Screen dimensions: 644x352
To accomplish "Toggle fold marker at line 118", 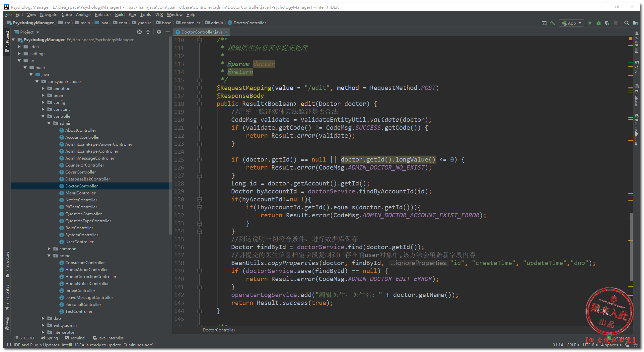I will (x=199, y=104).
